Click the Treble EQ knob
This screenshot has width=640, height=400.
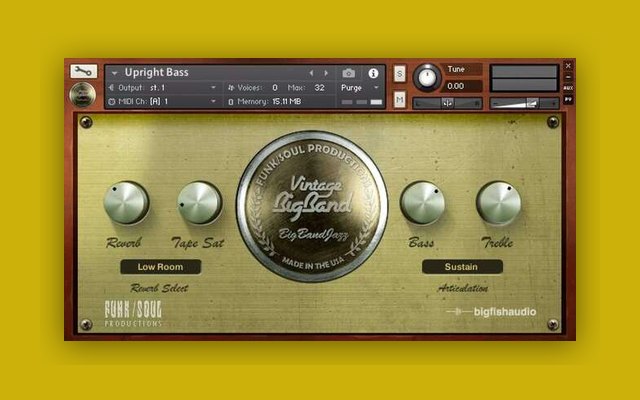pos(498,203)
